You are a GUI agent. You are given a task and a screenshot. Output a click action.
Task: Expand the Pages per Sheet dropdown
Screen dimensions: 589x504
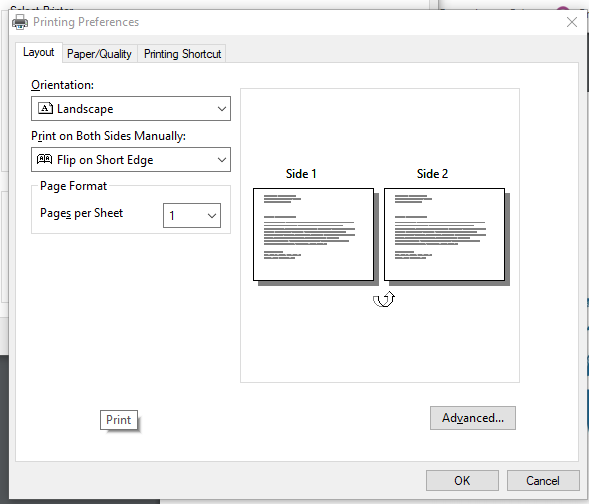point(192,216)
